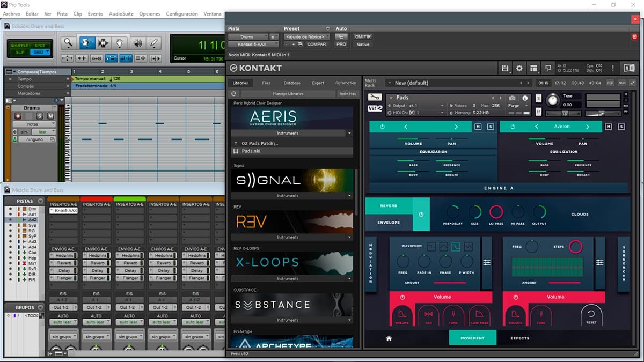644x362 pixels.
Task: Select the Pencil tool
Action: pyautogui.click(x=154, y=43)
